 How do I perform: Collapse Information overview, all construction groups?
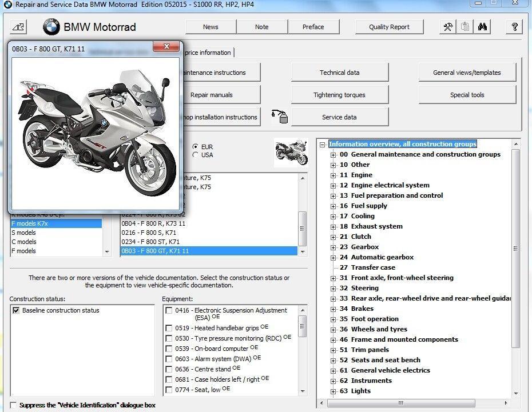[322, 145]
